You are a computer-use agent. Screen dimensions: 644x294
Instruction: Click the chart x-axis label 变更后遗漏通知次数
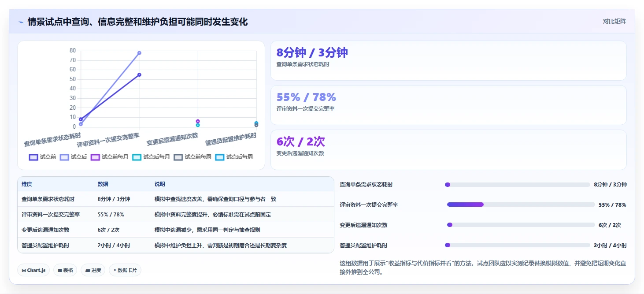(x=172, y=139)
